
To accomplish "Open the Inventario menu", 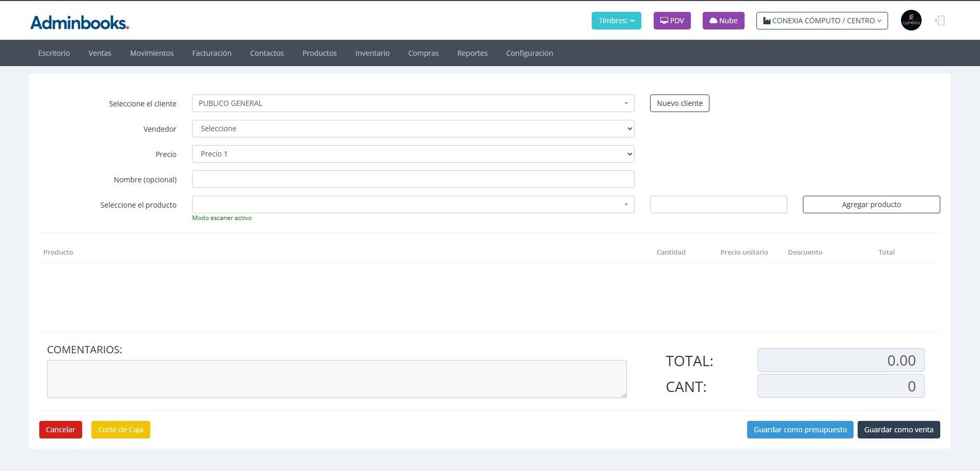I will [372, 53].
